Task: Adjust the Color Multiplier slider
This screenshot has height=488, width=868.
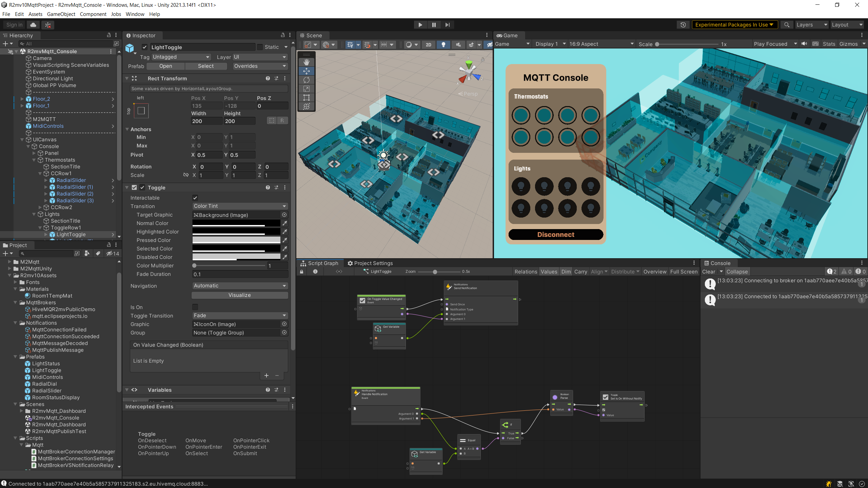Action: tap(230, 266)
